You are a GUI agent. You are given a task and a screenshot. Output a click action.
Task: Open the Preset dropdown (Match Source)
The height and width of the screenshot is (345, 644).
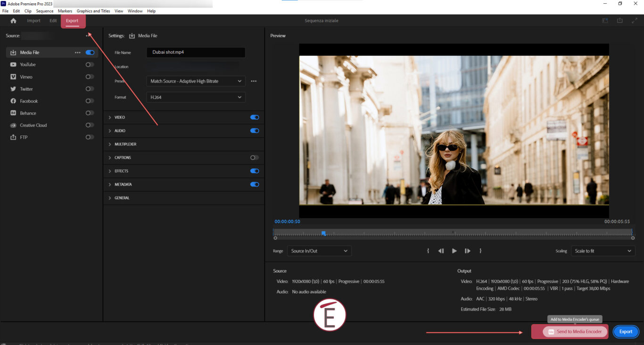[x=196, y=81]
